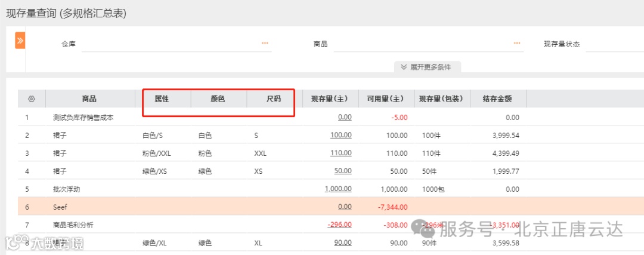Viewport: 644px width, 255px height.
Task: Click the 仓库 input field
Action: click(x=176, y=44)
